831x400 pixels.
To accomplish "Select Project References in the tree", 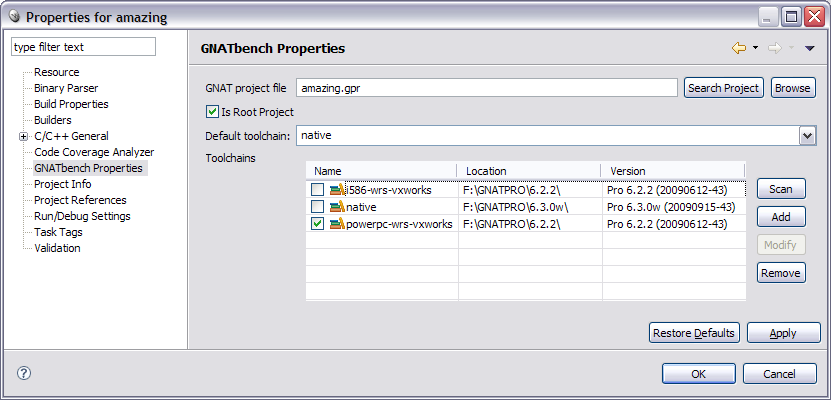I will tap(80, 200).
